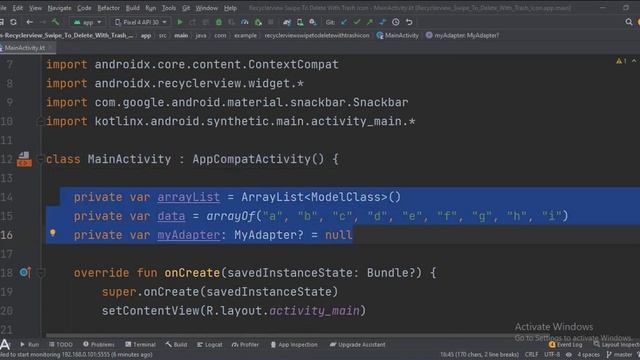Viewport: 640px width, 360px height.
Task: Open the Logcat tool window
Action: (x=210, y=344)
